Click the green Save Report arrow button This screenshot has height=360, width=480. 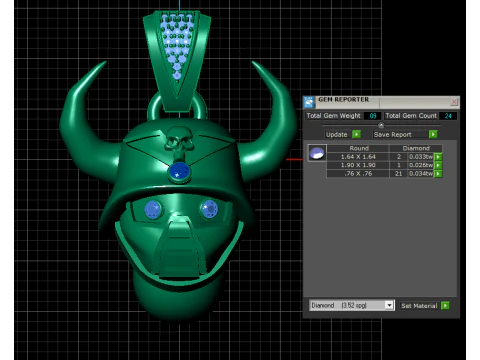click(x=433, y=134)
